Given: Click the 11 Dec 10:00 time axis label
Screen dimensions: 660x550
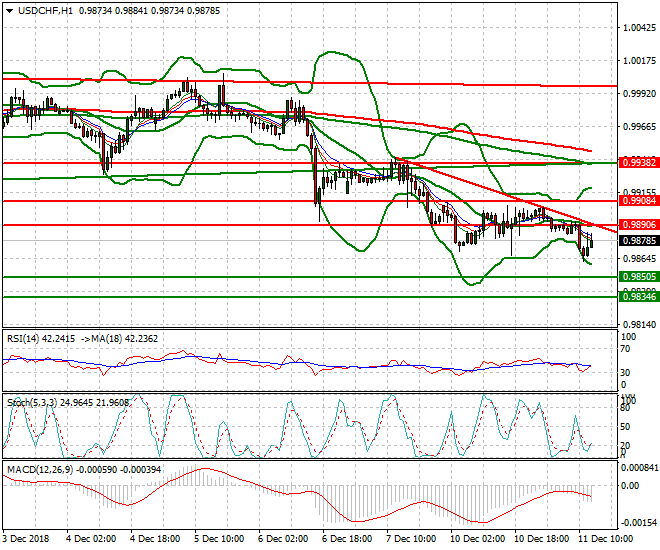Looking at the screenshot, I should 605,539.
